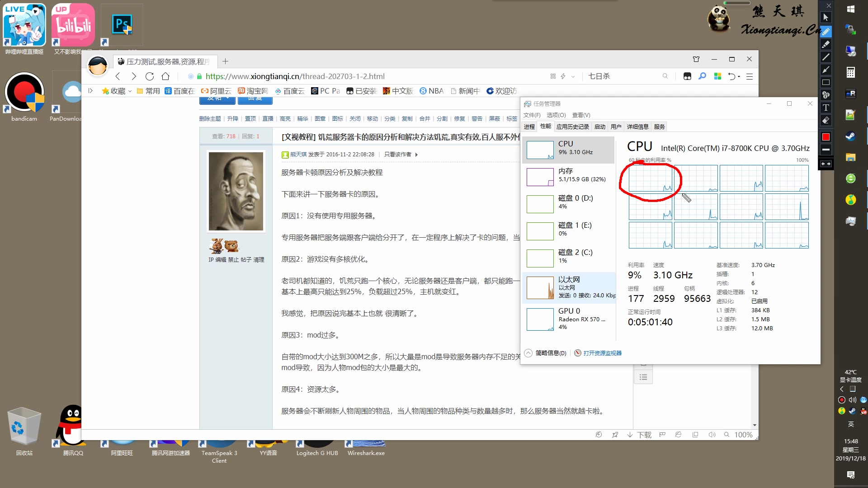Pick the eraser tool in annotation bar
The width and height of the screenshot is (868, 488).
click(826, 120)
